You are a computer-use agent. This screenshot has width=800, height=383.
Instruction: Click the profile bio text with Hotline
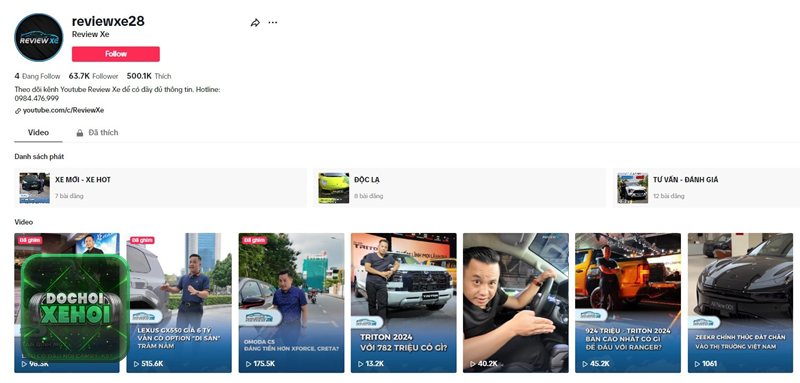click(x=117, y=94)
